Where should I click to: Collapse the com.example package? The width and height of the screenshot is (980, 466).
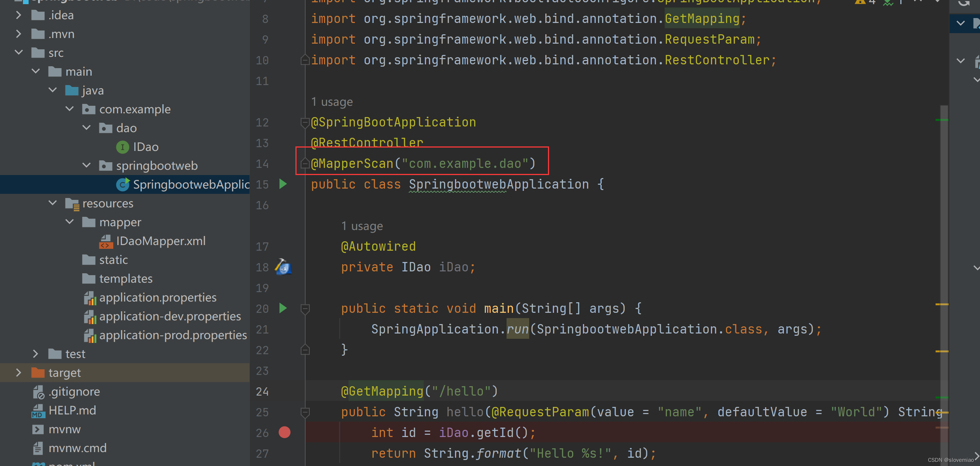(69, 109)
